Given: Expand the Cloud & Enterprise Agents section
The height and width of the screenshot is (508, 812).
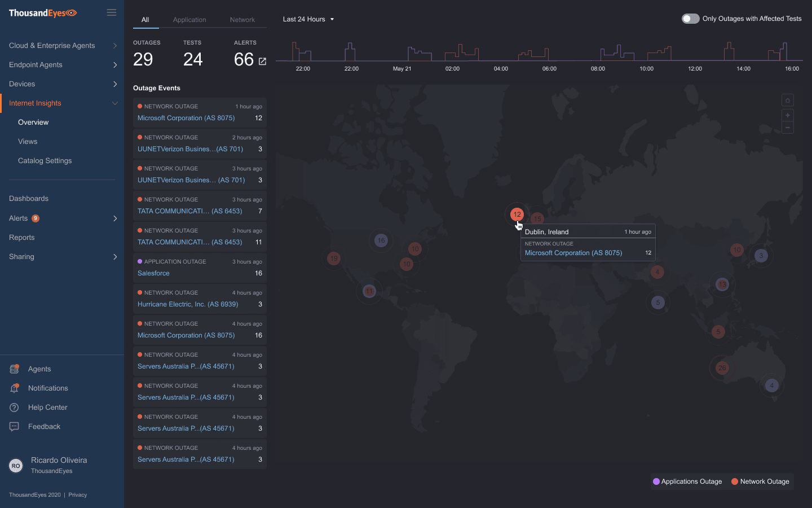Looking at the screenshot, I should pos(115,45).
